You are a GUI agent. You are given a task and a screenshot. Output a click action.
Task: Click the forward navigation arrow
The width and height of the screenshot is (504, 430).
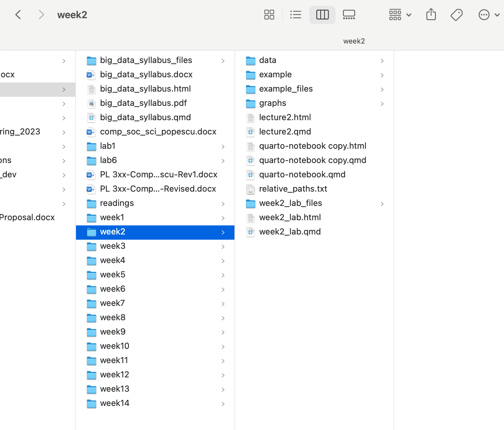click(41, 15)
